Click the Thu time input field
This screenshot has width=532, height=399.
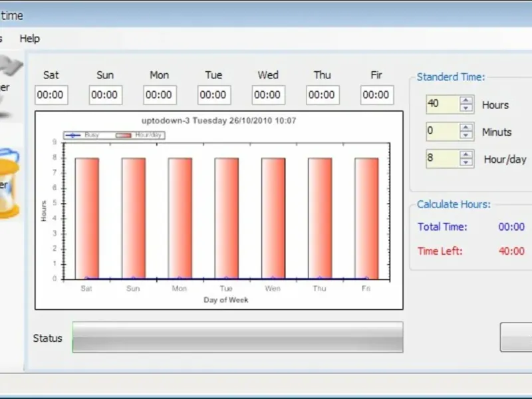click(x=323, y=94)
